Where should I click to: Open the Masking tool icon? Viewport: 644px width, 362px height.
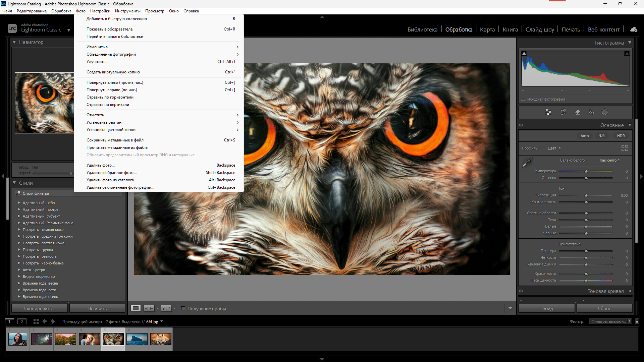[604, 112]
